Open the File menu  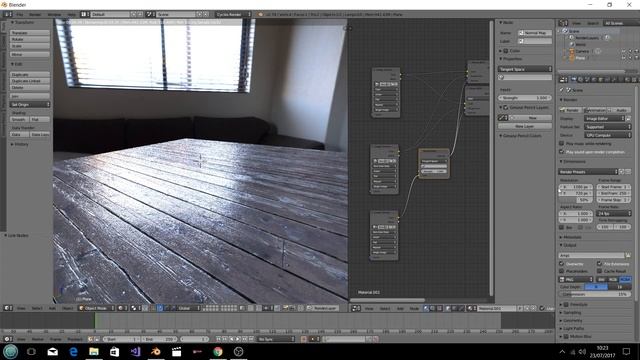tap(20, 14)
